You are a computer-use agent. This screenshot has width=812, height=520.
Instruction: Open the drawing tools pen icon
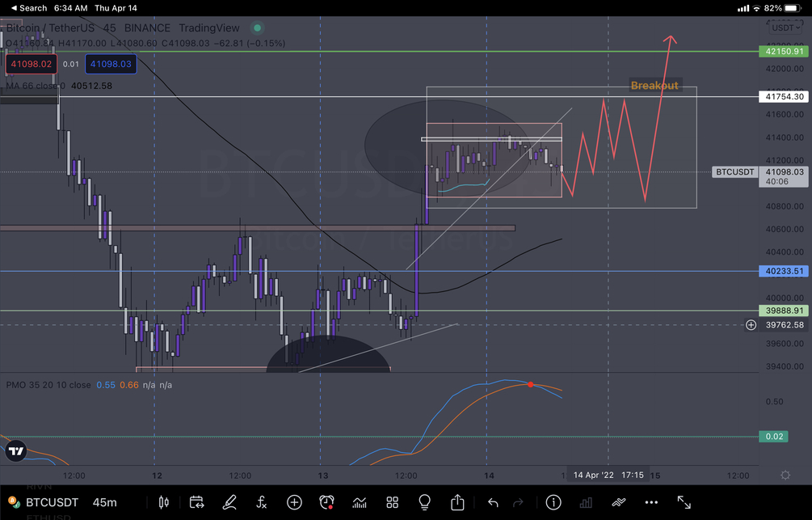(x=229, y=502)
